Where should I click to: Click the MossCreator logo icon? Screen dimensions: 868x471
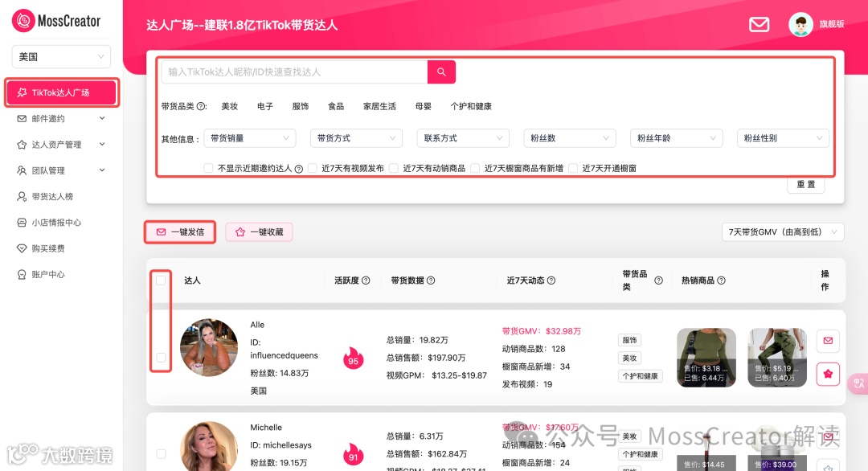23,20
